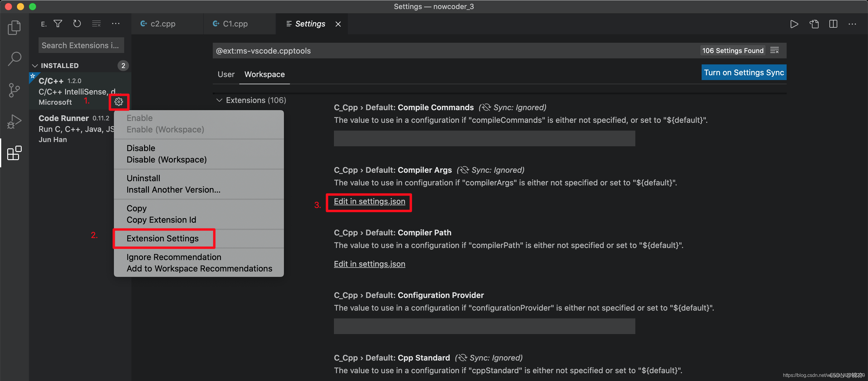Screen dimensions: 868x381
Task: Choose Extension Settings from context menu
Action: 162,238
